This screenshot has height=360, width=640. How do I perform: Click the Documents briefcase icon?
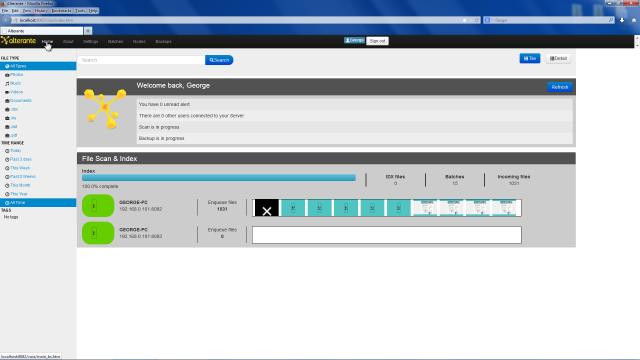7,101
